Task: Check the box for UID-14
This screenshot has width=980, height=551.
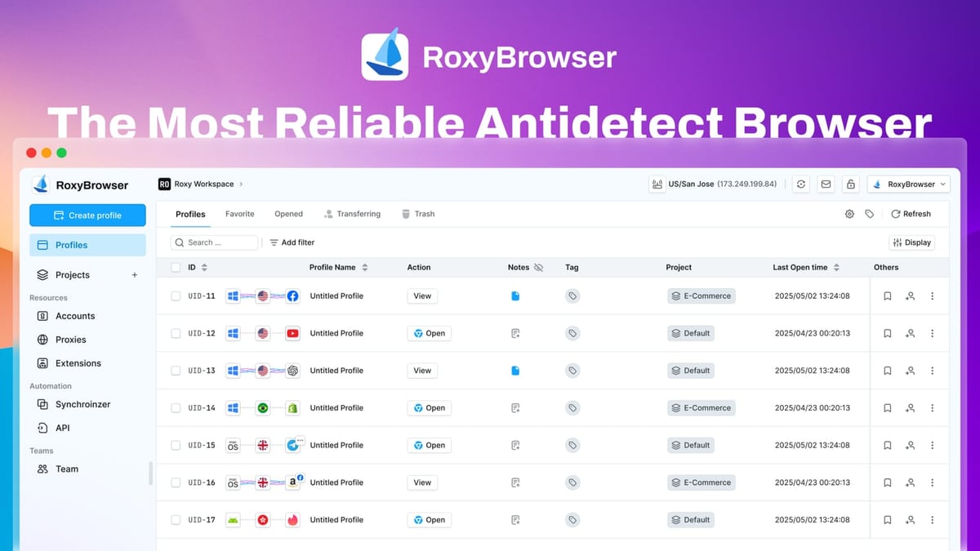Action: [x=176, y=408]
